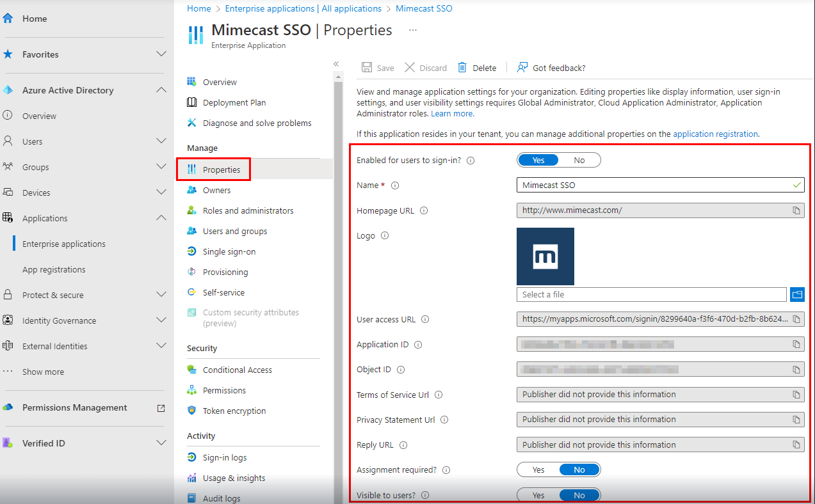This screenshot has width=815, height=504.
Task: Copy the Homepage URL with copy icon
Action: point(796,210)
